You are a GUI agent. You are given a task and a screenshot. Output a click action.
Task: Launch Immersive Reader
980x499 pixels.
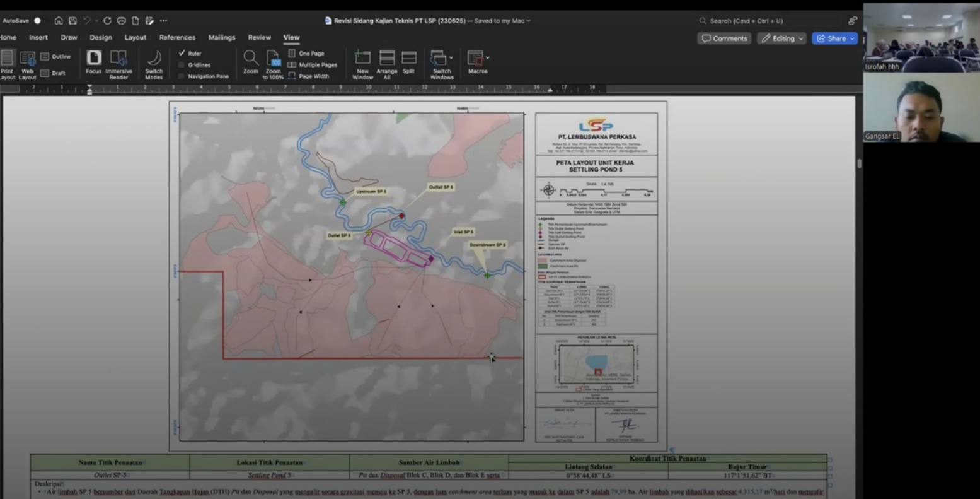118,61
